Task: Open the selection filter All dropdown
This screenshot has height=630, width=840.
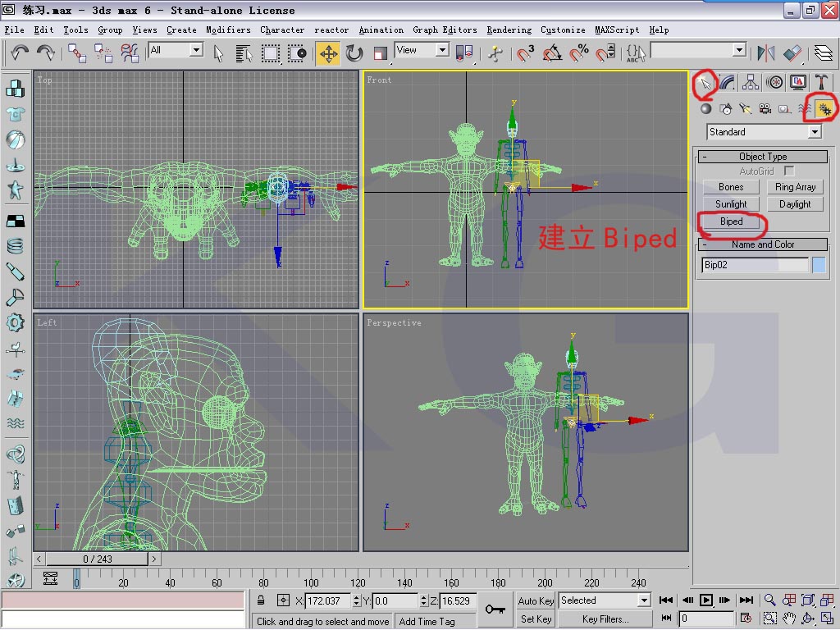Action: pos(176,50)
